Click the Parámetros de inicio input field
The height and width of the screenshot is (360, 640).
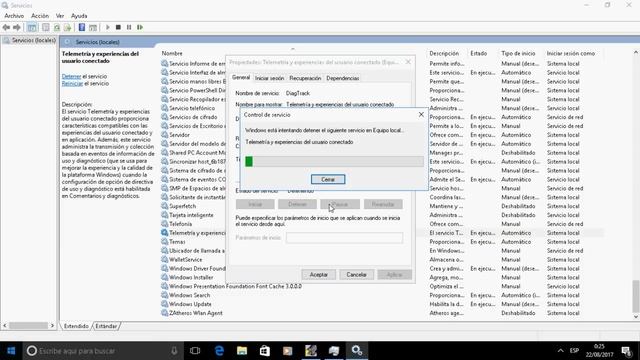tap(344, 238)
